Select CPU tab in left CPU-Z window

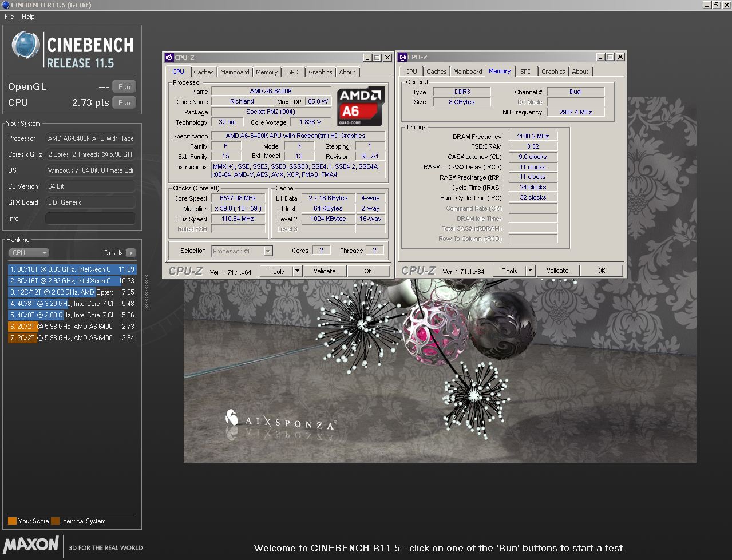tap(179, 72)
